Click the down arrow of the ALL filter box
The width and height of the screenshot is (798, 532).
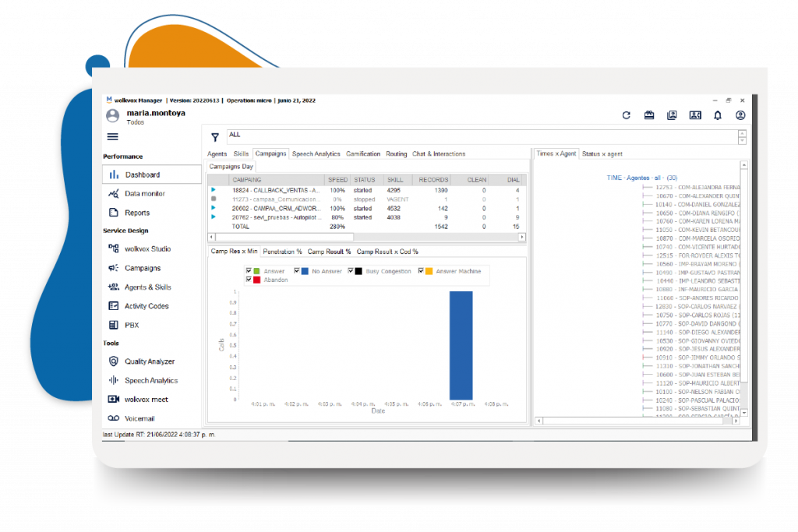pyautogui.click(x=742, y=140)
